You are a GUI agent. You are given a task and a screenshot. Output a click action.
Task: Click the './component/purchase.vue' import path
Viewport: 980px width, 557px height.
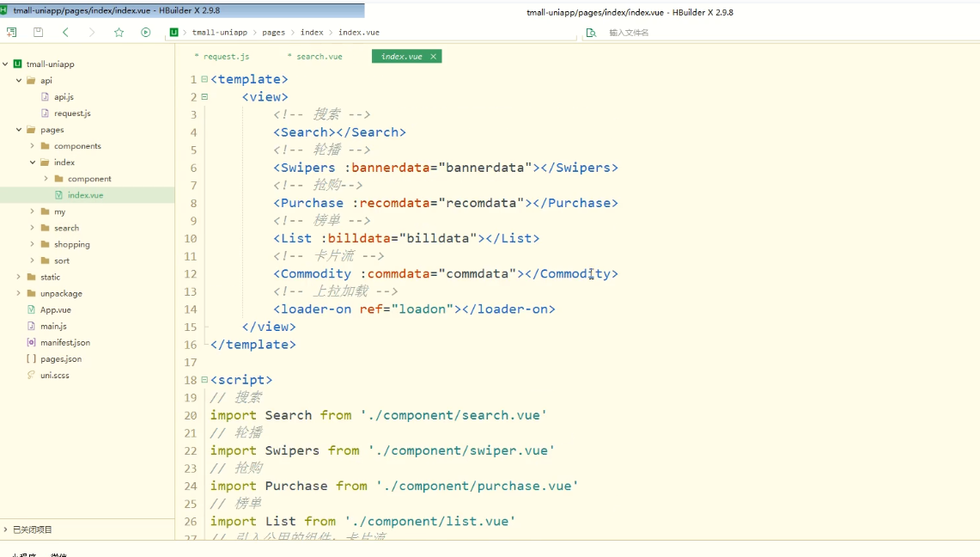[x=478, y=486]
